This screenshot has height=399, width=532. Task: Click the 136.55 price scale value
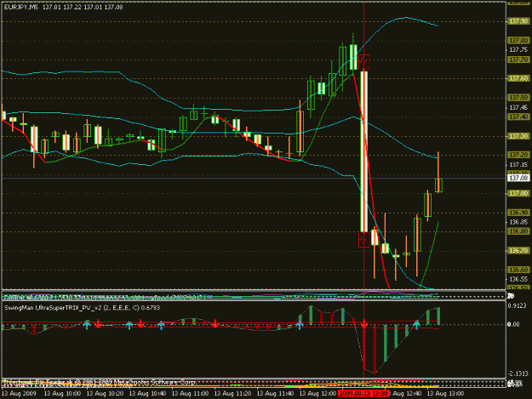[x=518, y=279]
